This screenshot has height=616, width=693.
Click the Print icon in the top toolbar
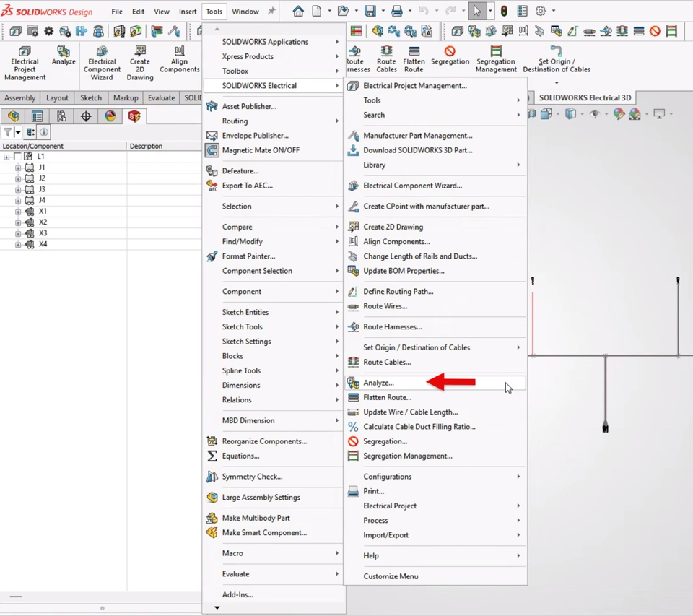tap(397, 11)
